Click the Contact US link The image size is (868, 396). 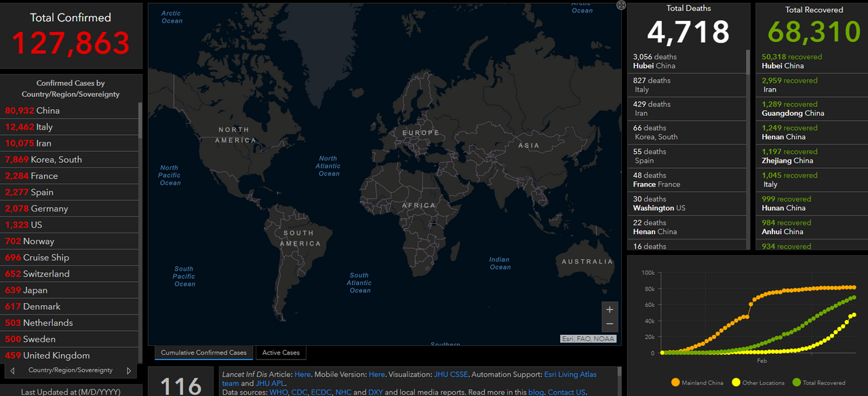[x=567, y=392]
